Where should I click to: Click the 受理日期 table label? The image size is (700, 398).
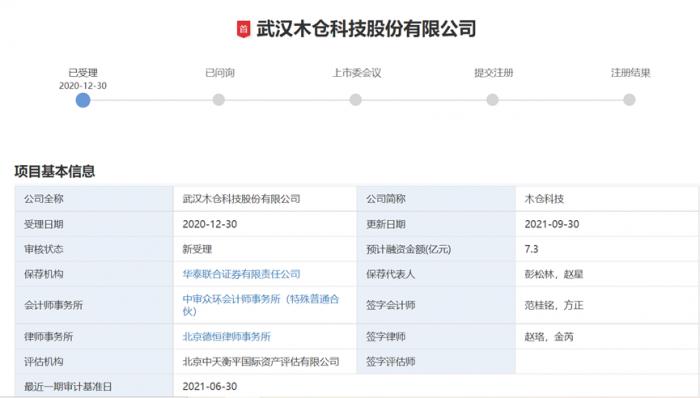(44, 224)
